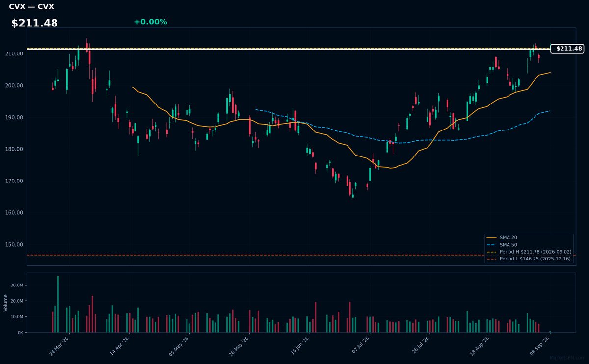Image resolution: width=589 pixels, height=364 pixels.
Task: Click the 28 Jul '26 date label
Action: point(421,346)
